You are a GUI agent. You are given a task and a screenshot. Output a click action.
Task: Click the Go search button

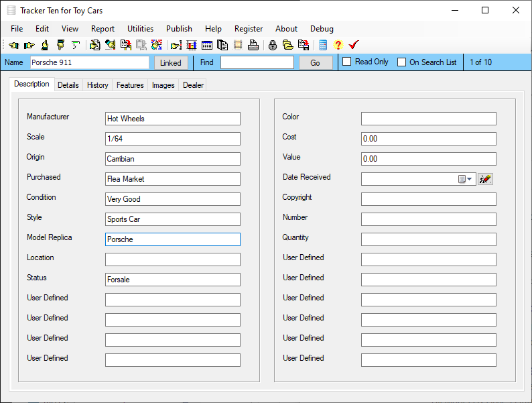pos(316,63)
